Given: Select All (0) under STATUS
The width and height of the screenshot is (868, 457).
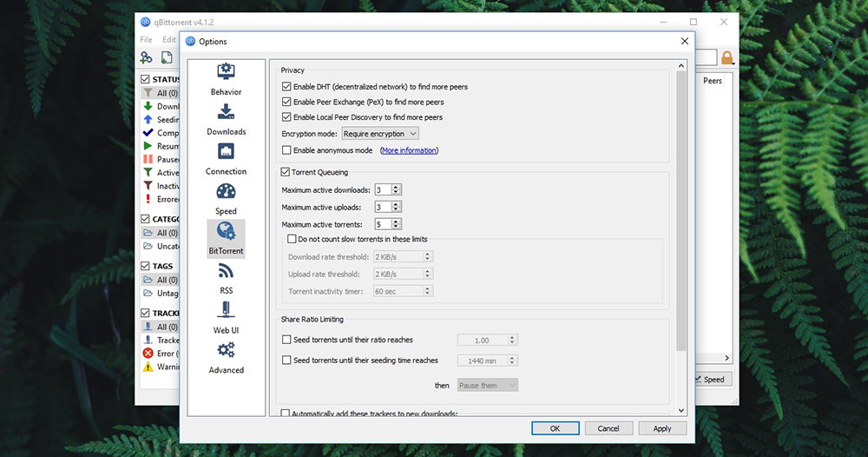Looking at the screenshot, I should tap(161, 93).
